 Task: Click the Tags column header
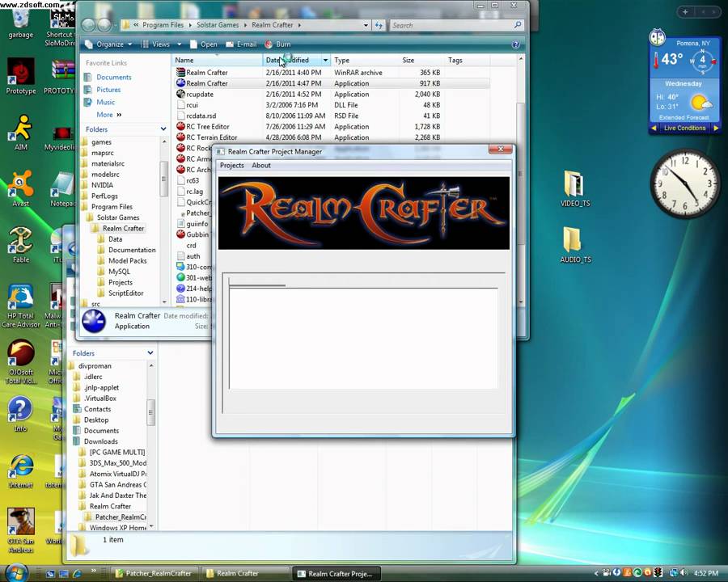[466, 61]
